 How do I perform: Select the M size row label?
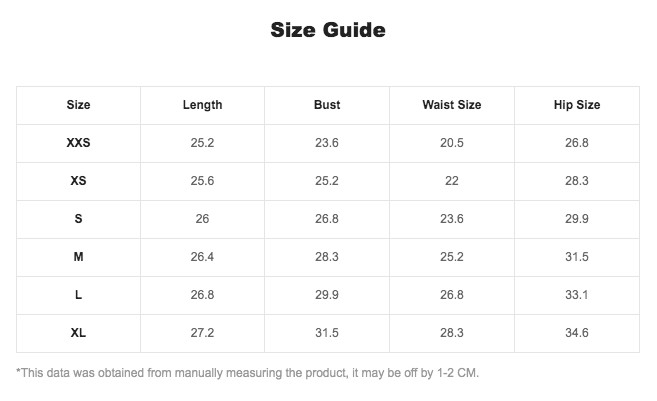coord(78,257)
